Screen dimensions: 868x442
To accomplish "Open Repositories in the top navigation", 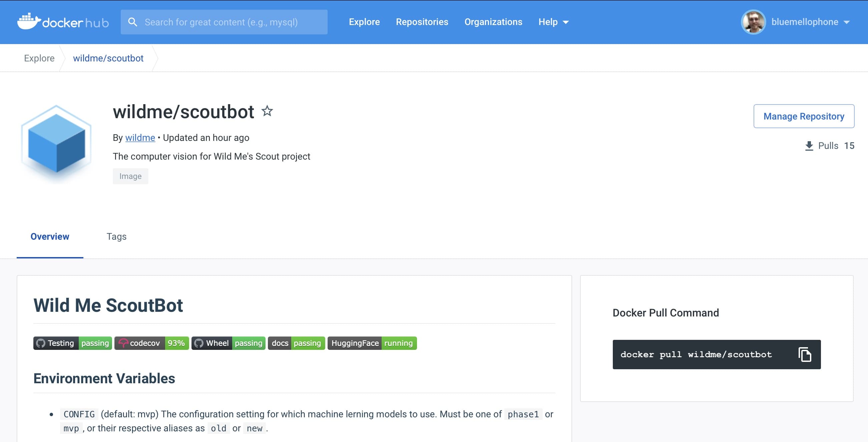I will point(422,22).
